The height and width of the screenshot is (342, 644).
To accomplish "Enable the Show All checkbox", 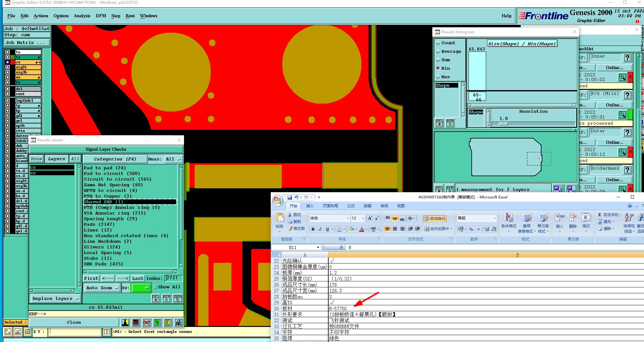I will tap(155, 287).
